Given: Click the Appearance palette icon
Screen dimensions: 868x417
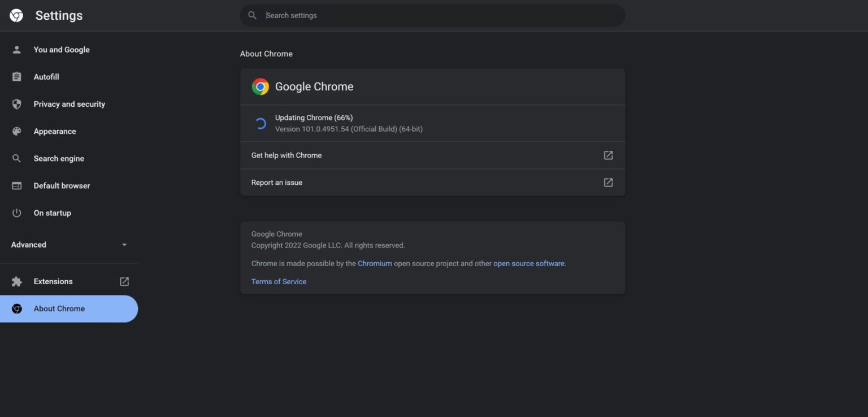Looking at the screenshot, I should coord(17,131).
